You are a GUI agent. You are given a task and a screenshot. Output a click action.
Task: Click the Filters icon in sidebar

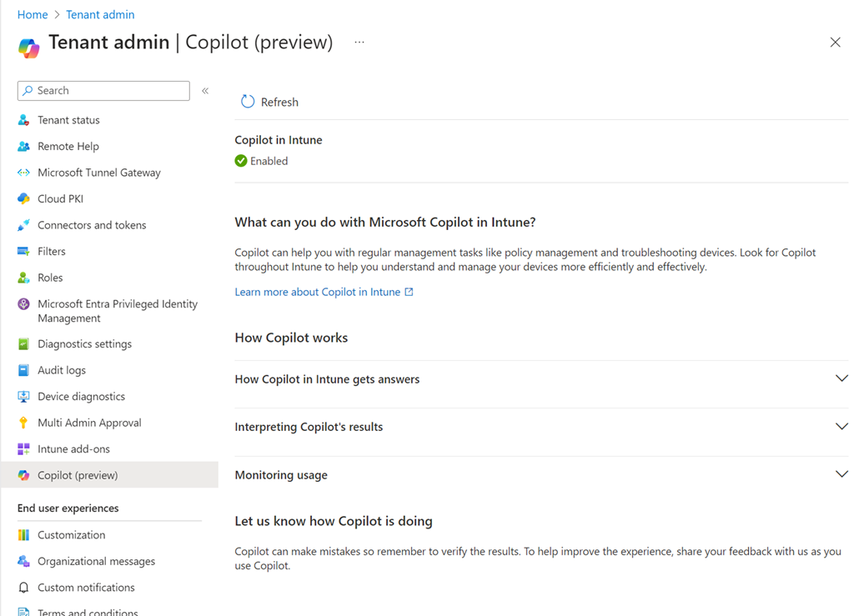coord(23,252)
